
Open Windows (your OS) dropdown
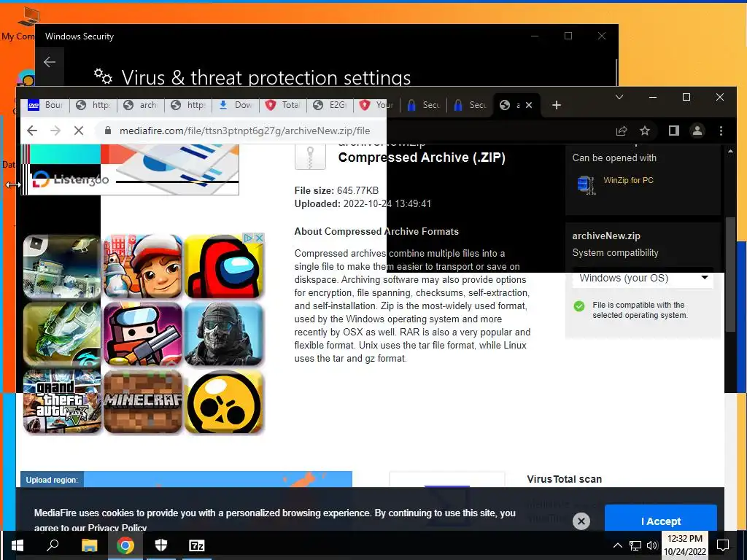643,278
